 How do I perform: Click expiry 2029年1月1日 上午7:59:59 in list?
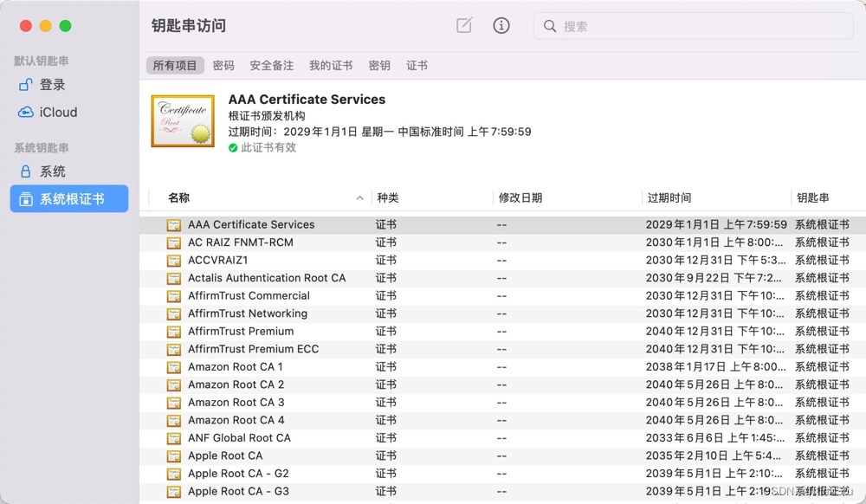tap(716, 224)
